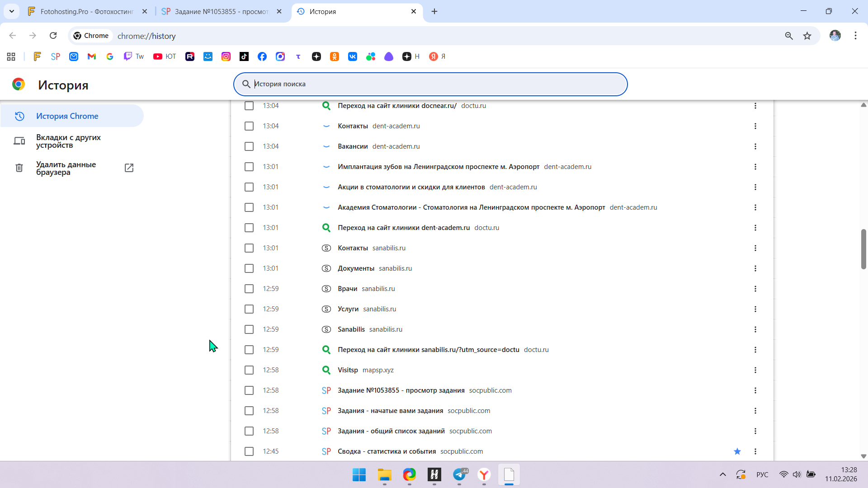Open Chrome's main three-dot menu

pos(855,36)
